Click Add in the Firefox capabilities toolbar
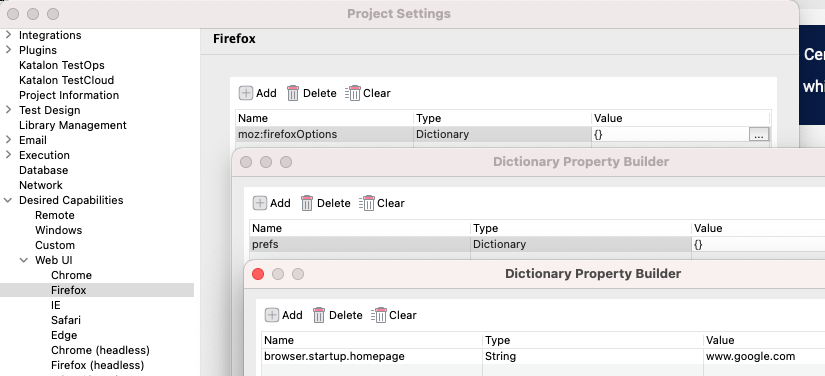 point(258,93)
